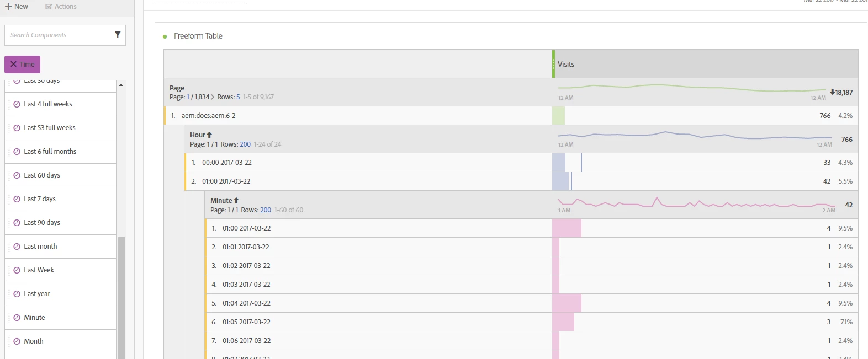Image resolution: width=868 pixels, height=359 pixels.
Task: Select the Last 90 days time range
Action: (61, 223)
